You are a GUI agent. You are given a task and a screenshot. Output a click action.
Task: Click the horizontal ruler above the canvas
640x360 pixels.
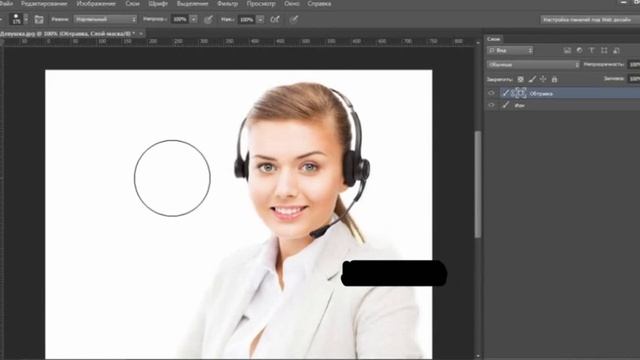tap(239, 41)
